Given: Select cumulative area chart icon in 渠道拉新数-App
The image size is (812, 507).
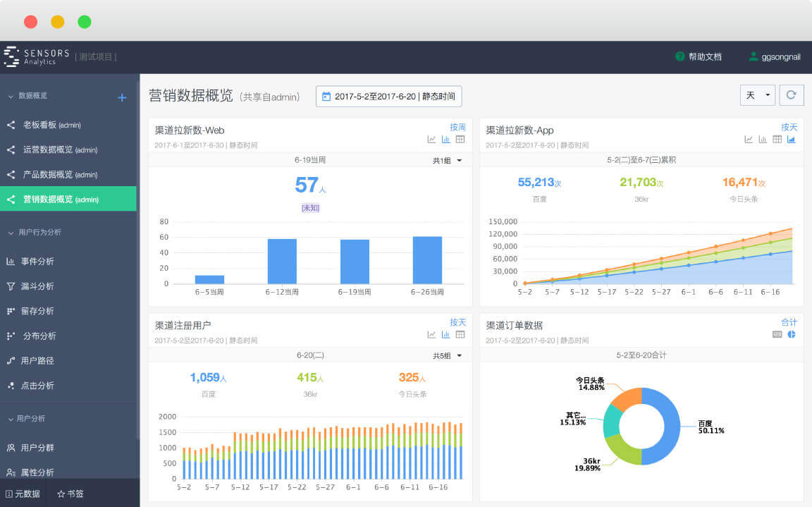Looking at the screenshot, I should click(792, 140).
